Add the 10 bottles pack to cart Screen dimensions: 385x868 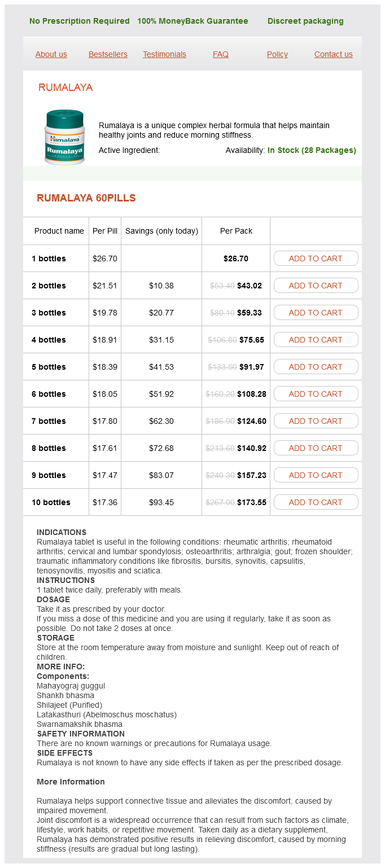[316, 502]
